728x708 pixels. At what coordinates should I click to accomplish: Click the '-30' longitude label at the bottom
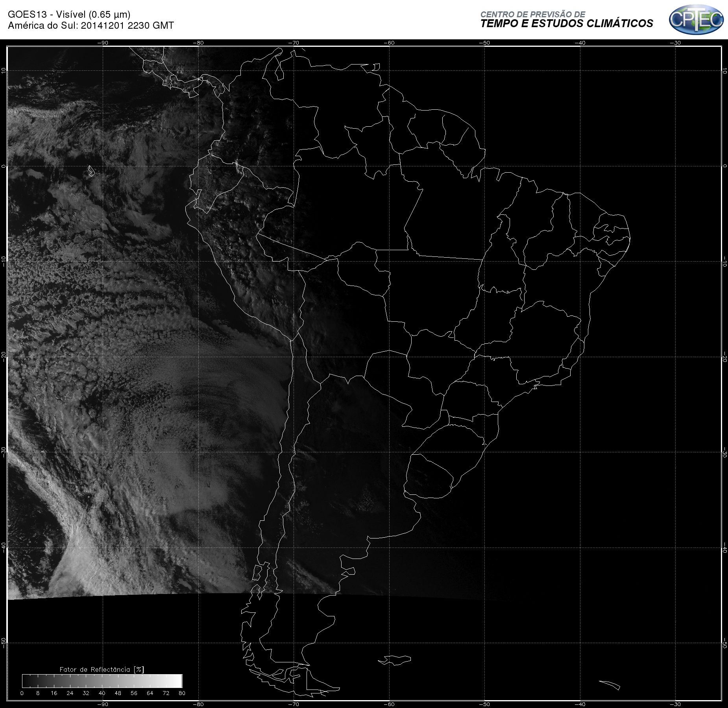(x=675, y=704)
